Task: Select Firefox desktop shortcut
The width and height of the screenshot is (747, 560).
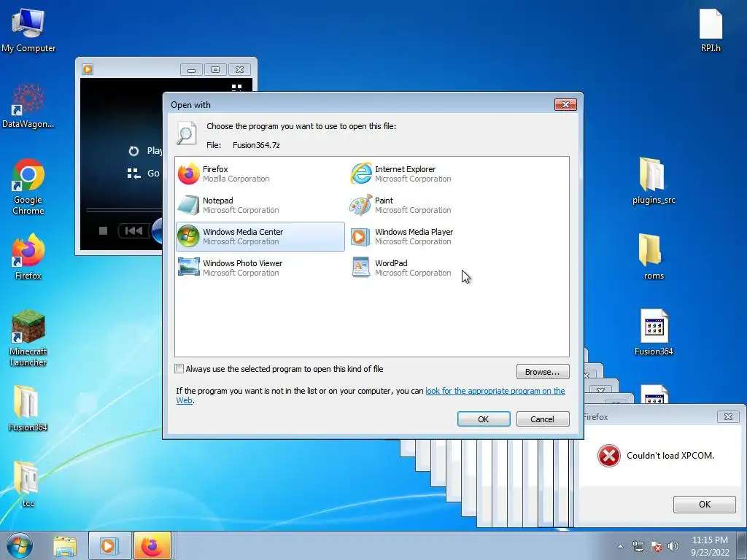Action: click(x=28, y=257)
